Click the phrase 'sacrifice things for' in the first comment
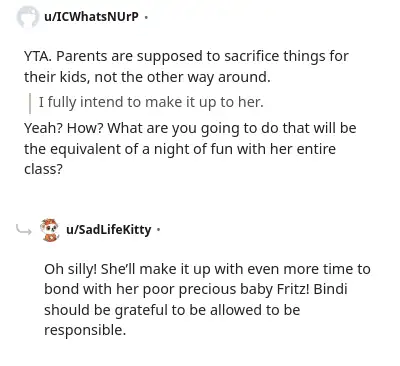This screenshot has height=366, width=400. [286, 56]
